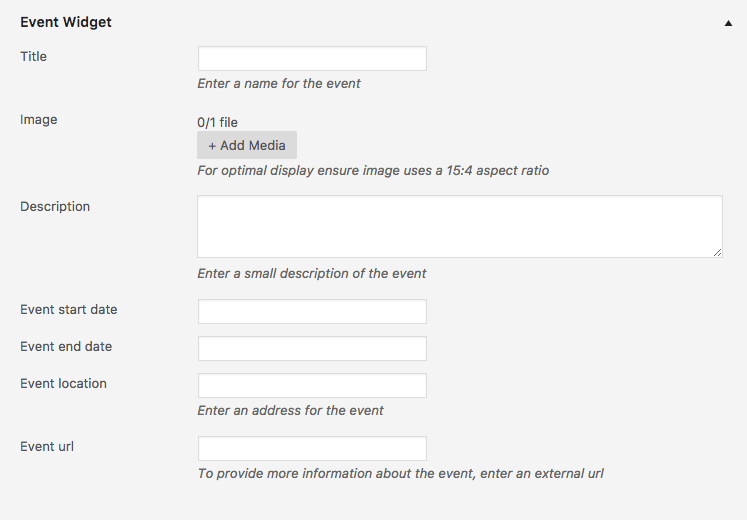The height and width of the screenshot is (520, 747).
Task: Click the Event start date label
Action: (x=69, y=310)
